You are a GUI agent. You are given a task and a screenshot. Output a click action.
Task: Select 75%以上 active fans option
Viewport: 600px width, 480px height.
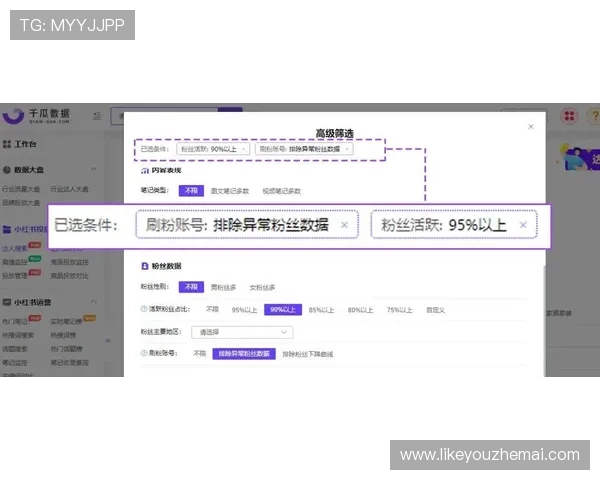pos(399,310)
